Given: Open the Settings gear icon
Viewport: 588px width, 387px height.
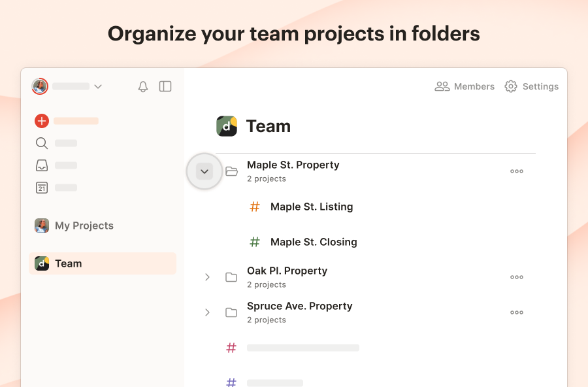Looking at the screenshot, I should 511,86.
